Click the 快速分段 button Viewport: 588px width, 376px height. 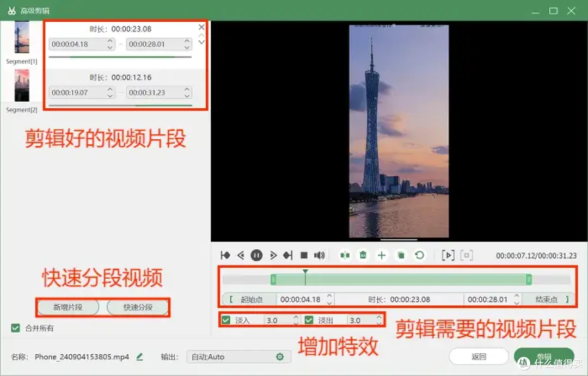pyautogui.click(x=138, y=307)
